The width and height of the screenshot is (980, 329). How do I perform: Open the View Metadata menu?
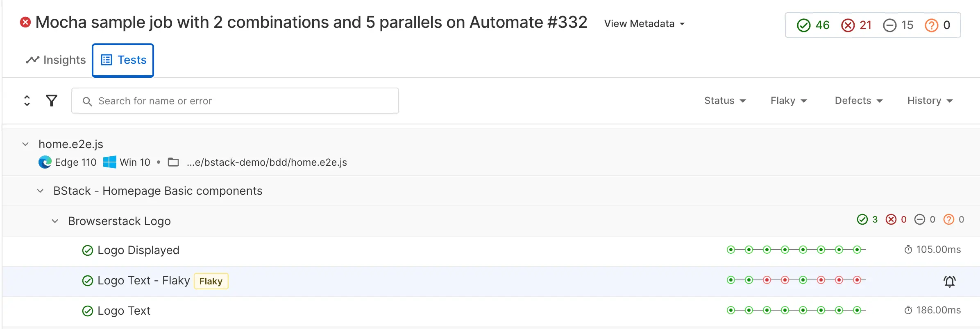(x=644, y=24)
